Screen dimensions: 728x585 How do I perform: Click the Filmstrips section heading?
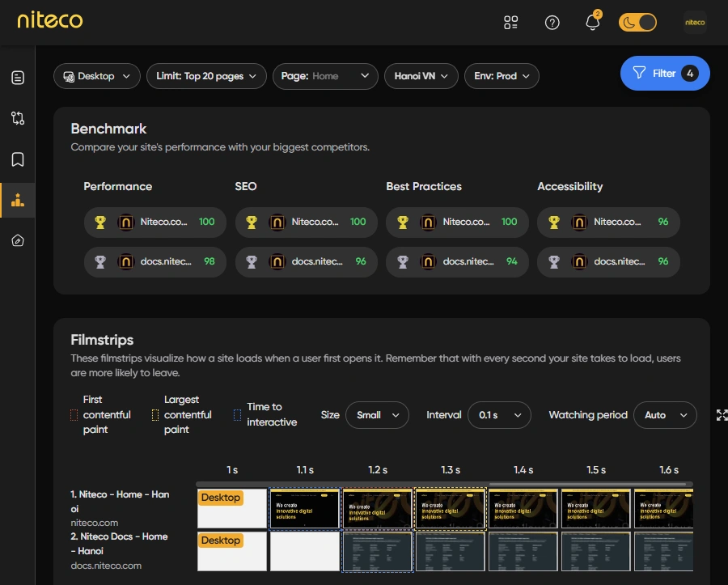click(x=102, y=340)
